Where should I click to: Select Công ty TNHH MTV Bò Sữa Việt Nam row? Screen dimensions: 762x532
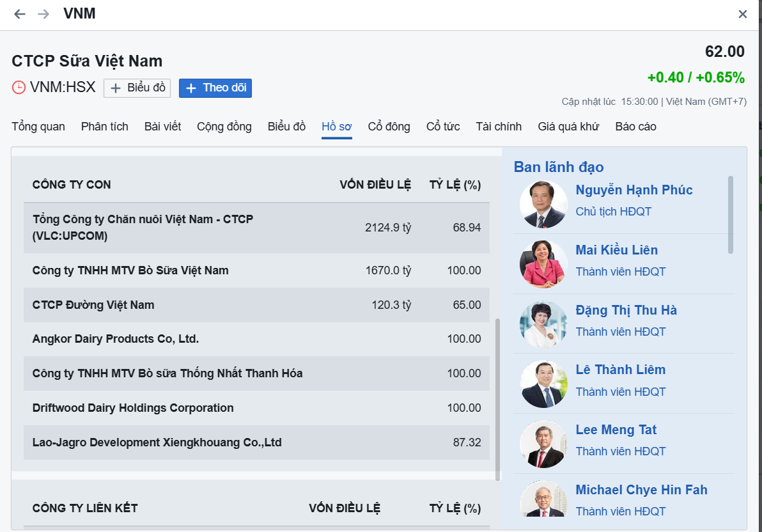(x=256, y=270)
